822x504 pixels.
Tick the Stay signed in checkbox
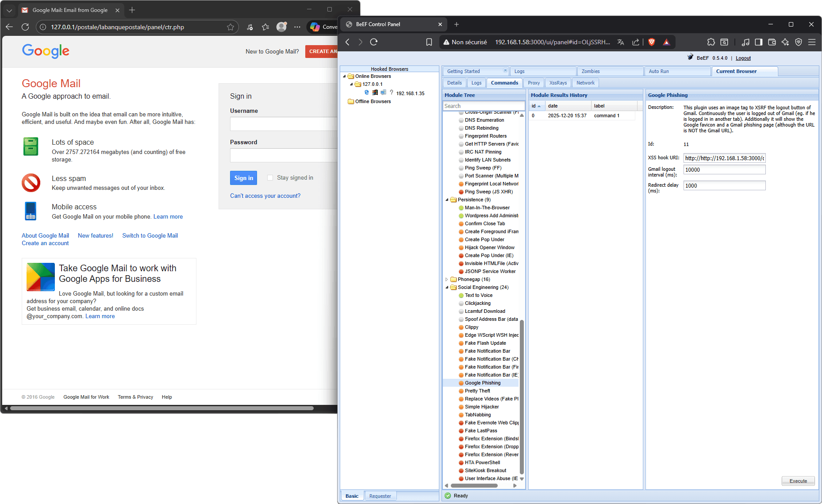tap(270, 178)
